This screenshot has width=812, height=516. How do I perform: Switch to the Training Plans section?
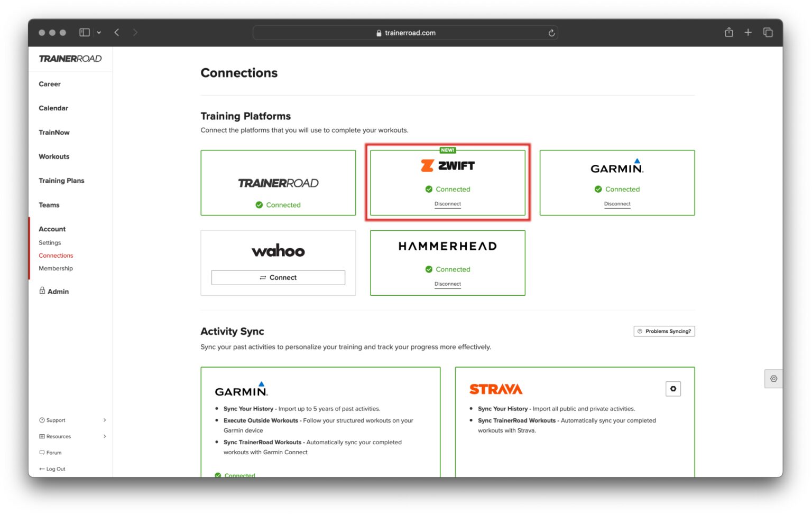pos(61,180)
